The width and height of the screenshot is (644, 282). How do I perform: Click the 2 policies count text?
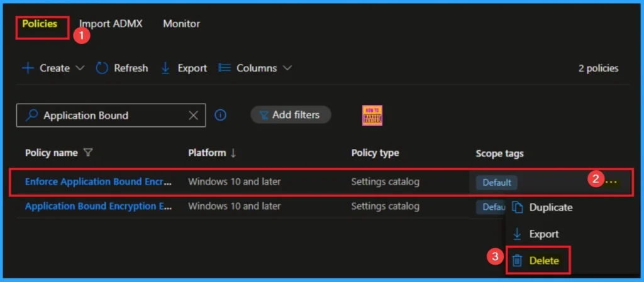tap(599, 68)
